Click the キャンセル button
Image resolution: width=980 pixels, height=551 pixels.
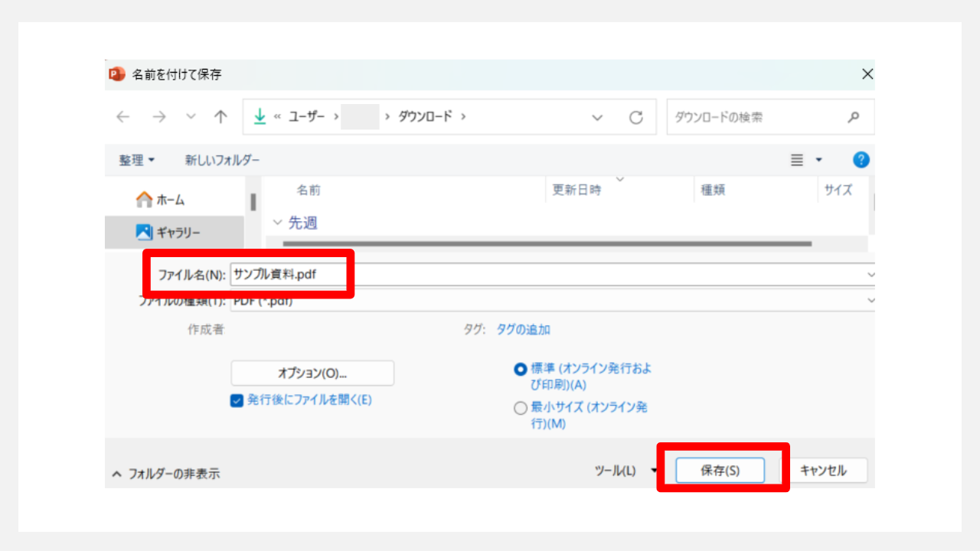click(x=823, y=471)
